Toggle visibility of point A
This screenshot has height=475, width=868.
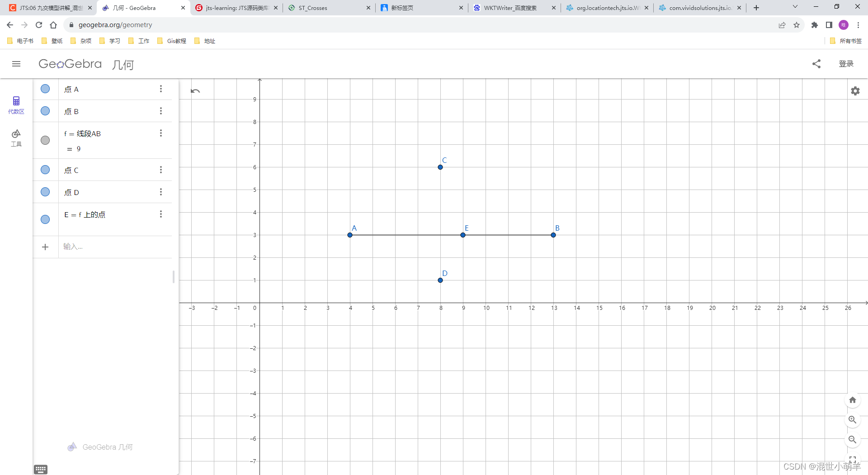pyautogui.click(x=45, y=89)
